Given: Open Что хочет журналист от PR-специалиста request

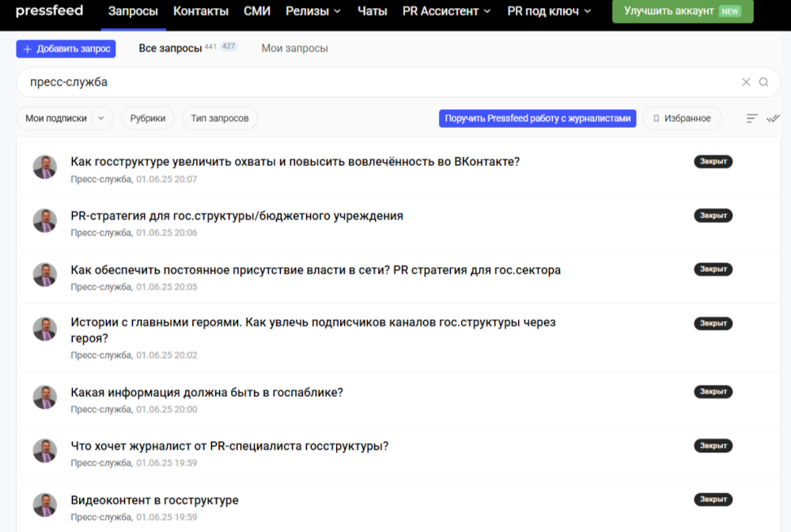Looking at the screenshot, I should click(x=229, y=447).
